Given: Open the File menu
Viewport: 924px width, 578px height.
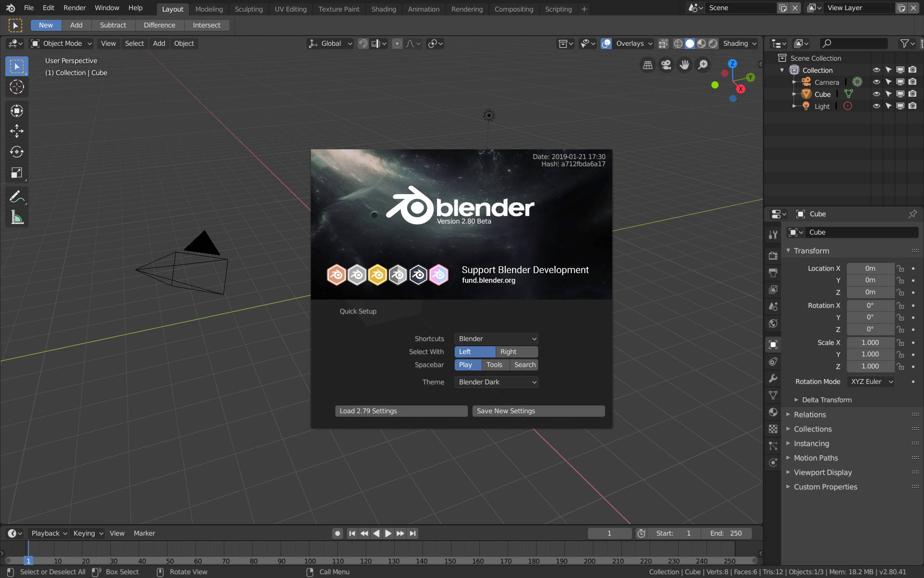Looking at the screenshot, I should tap(29, 8).
